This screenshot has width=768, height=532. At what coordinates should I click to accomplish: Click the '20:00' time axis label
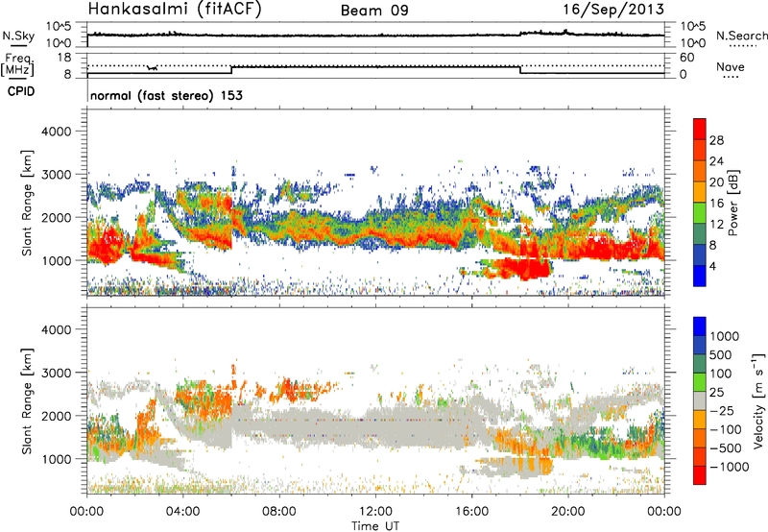tap(567, 512)
